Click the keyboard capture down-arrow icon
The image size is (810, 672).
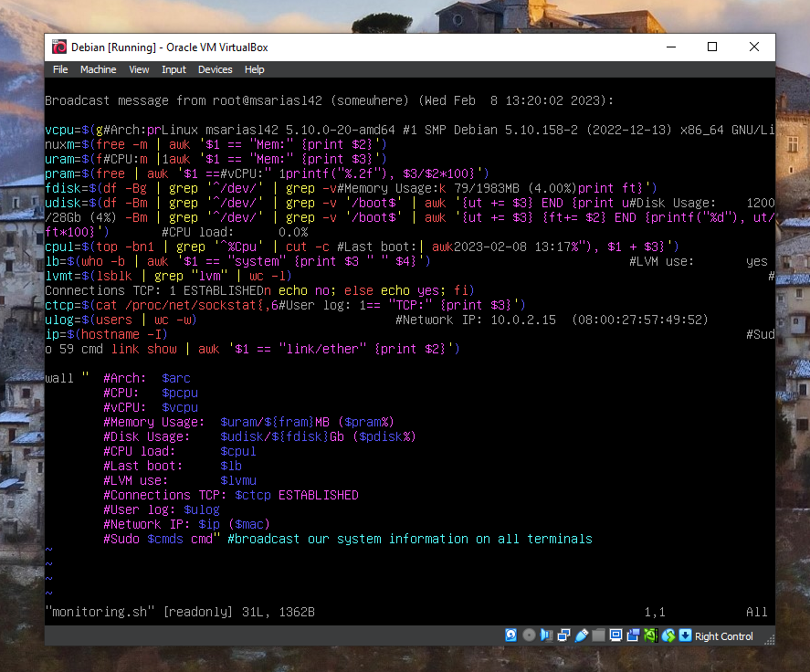pyautogui.click(x=686, y=635)
